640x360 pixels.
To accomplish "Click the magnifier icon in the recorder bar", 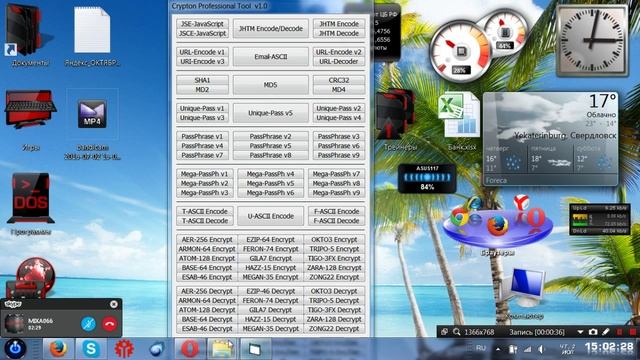I will [x=456, y=332].
